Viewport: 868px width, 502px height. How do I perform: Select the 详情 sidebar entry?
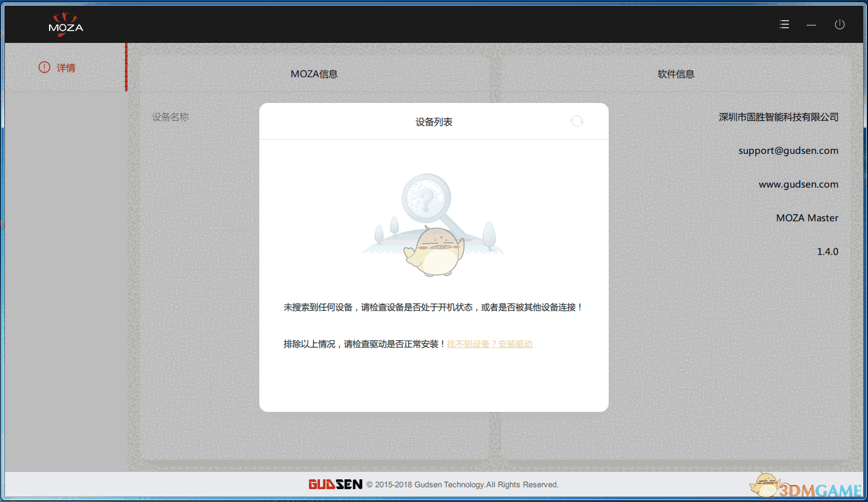click(66, 67)
